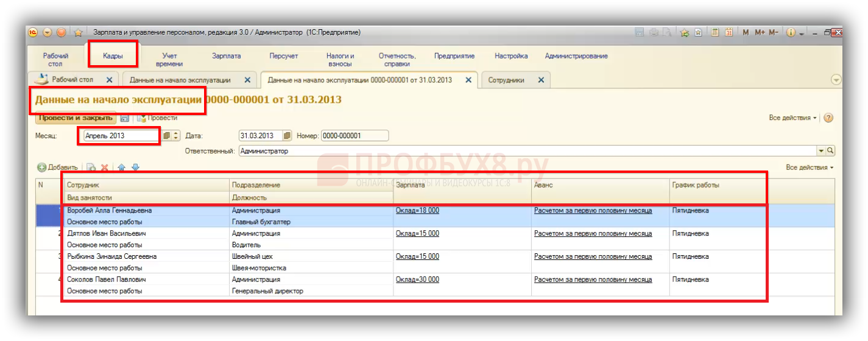Screen dimensions: 868x341
Task: Open Все действия menu above the table
Action: [x=810, y=167]
